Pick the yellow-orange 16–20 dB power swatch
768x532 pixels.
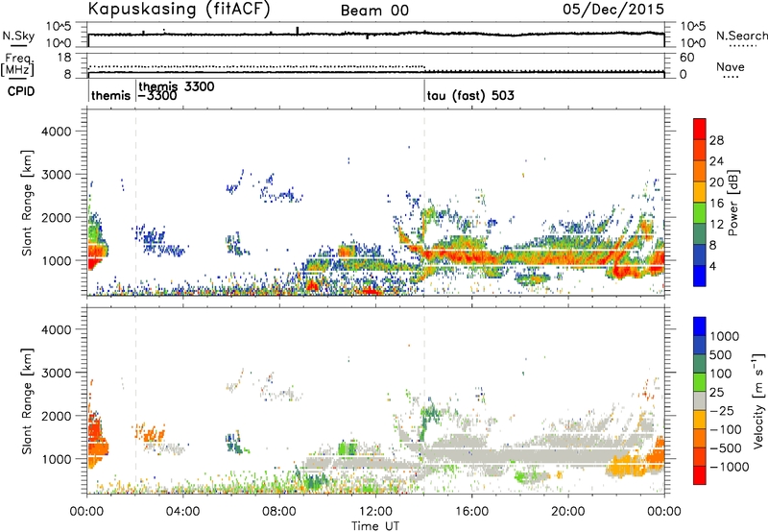[x=700, y=192]
